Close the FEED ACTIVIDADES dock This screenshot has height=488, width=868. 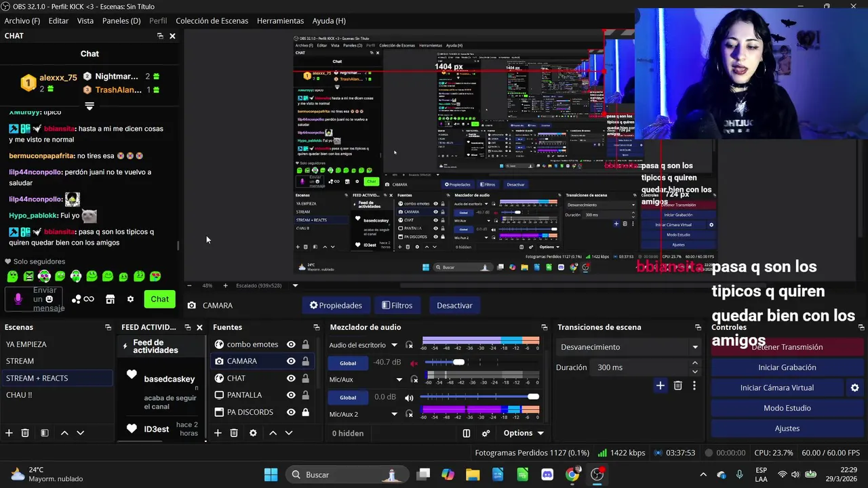(x=199, y=327)
